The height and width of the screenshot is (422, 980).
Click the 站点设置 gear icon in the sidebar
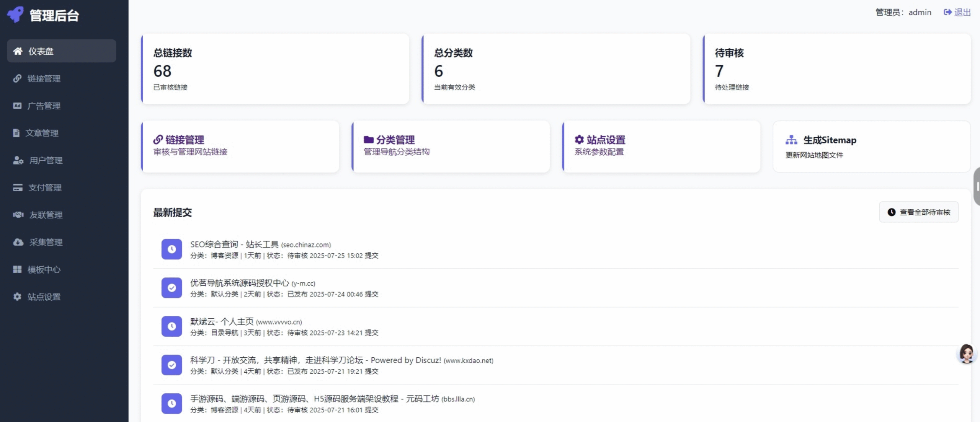pyautogui.click(x=17, y=297)
